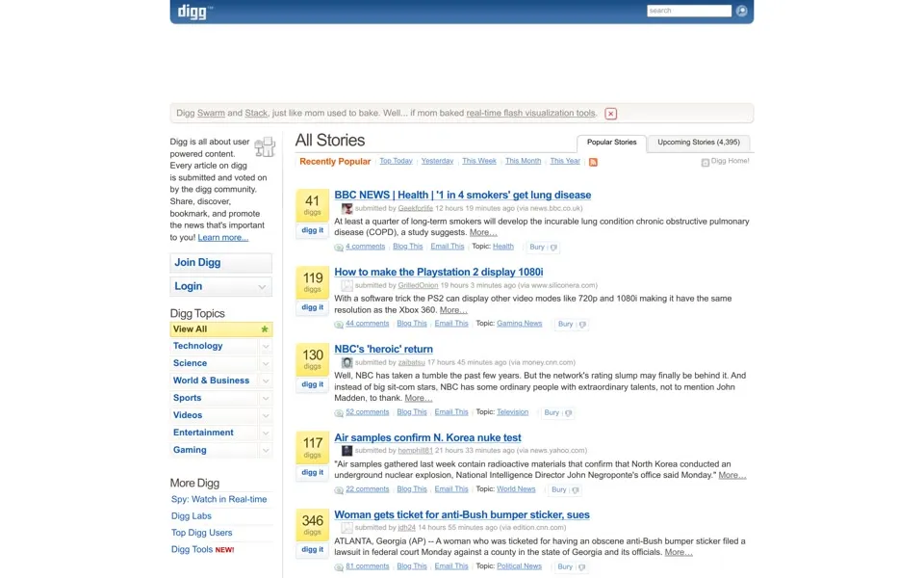Click the Swarm link in banner
The height and width of the screenshot is (578, 924).
211,114
